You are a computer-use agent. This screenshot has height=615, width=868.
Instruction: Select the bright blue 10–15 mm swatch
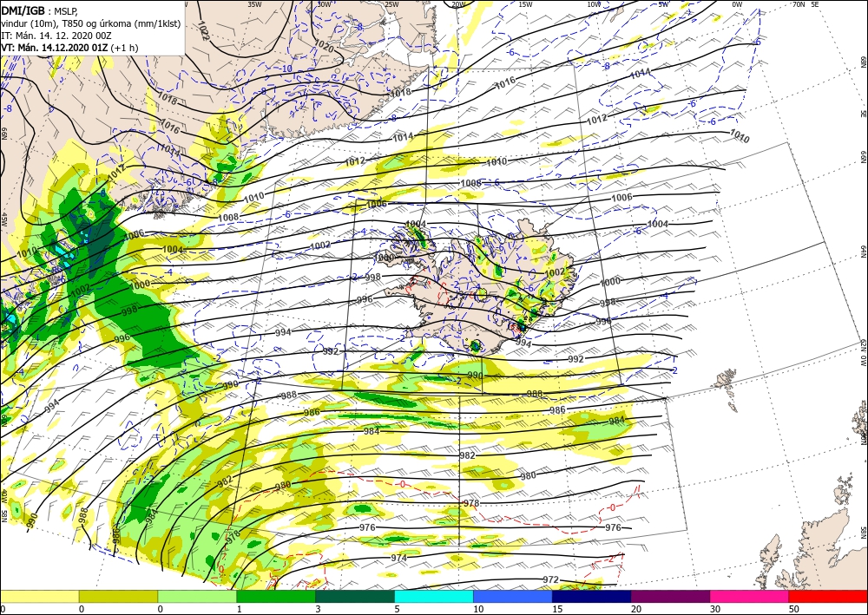point(513,596)
